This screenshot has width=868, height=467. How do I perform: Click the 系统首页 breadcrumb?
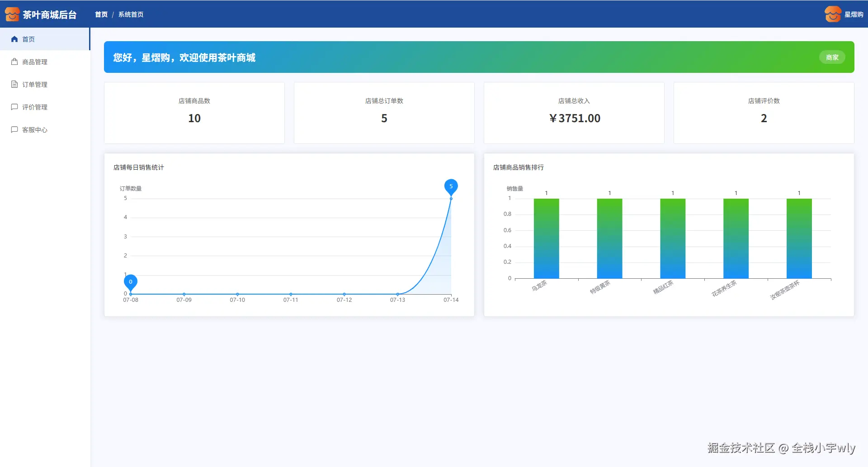pyautogui.click(x=131, y=14)
